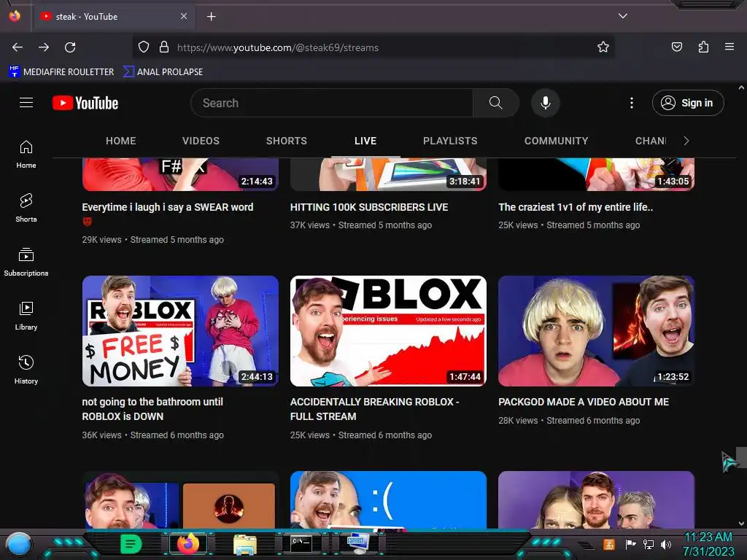This screenshot has height=560, width=747.
Task: Select the LIVE channel tab
Action: pyautogui.click(x=365, y=141)
